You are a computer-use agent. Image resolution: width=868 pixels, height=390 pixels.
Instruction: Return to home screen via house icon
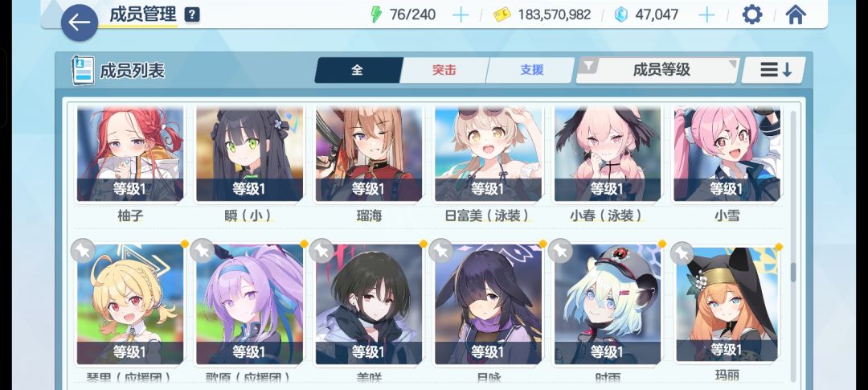pos(795,14)
